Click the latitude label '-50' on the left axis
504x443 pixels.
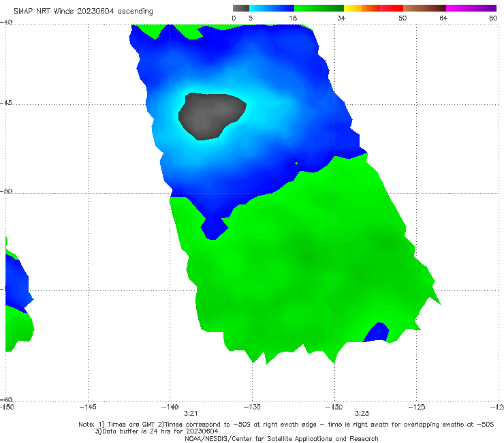tap(6, 191)
